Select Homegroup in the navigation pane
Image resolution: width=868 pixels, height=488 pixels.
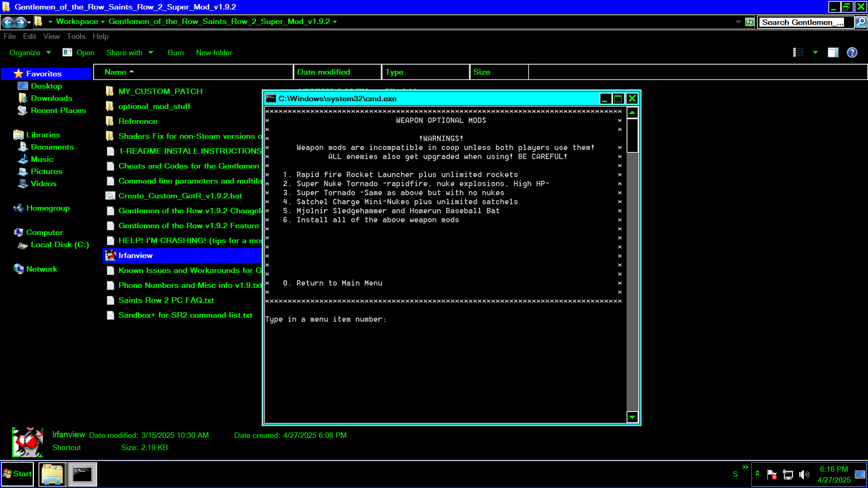point(48,208)
